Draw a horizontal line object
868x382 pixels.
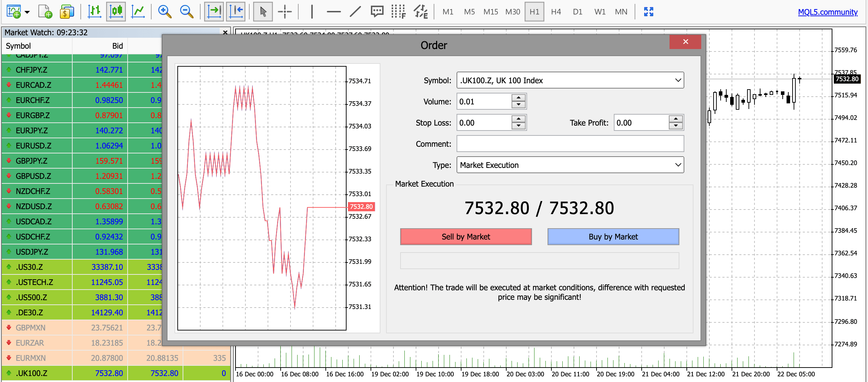click(334, 12)
